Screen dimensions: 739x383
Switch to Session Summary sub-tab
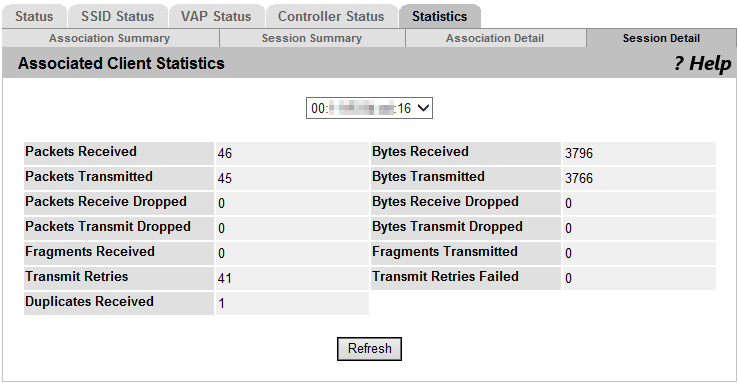(312, 38)
